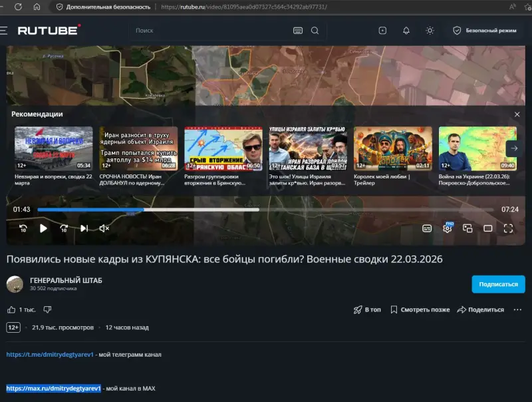The image size is (532, 402).
Task: Open player quality settings gear
Action: (448, 228)
